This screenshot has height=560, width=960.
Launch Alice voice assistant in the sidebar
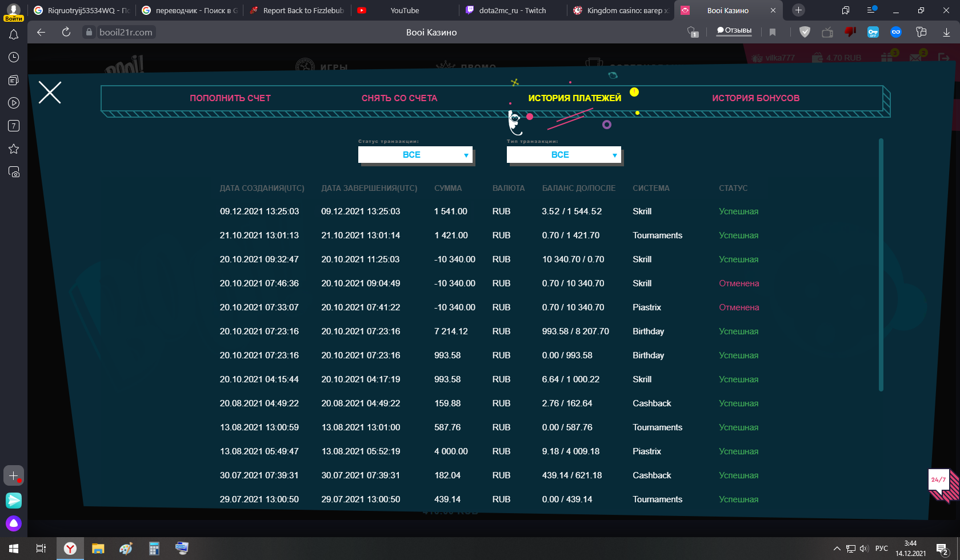14,523
